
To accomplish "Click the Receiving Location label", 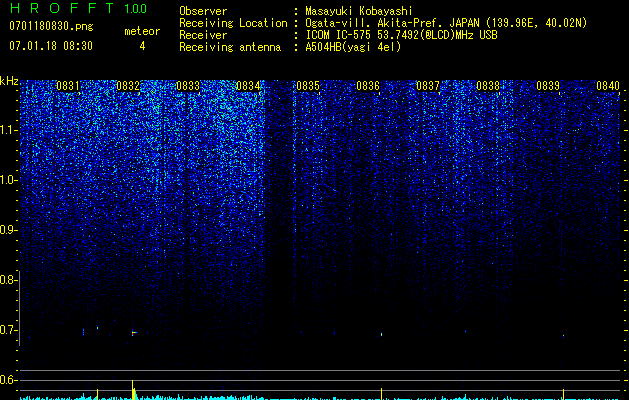I will (233, 23).
